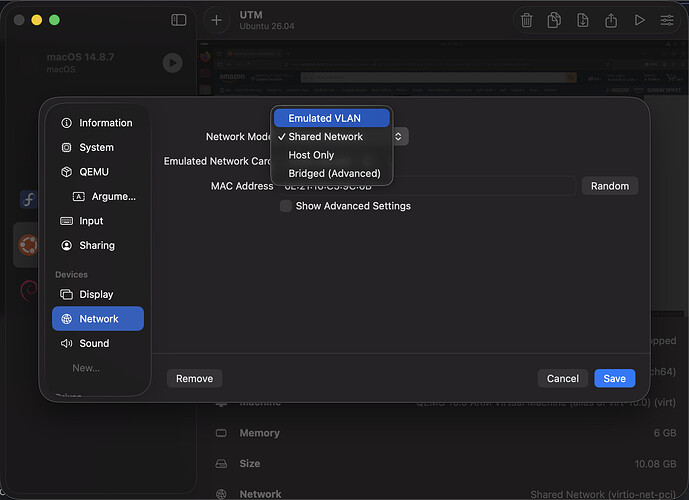Open the Sharing settings section
689x500 pixels.
98,246
